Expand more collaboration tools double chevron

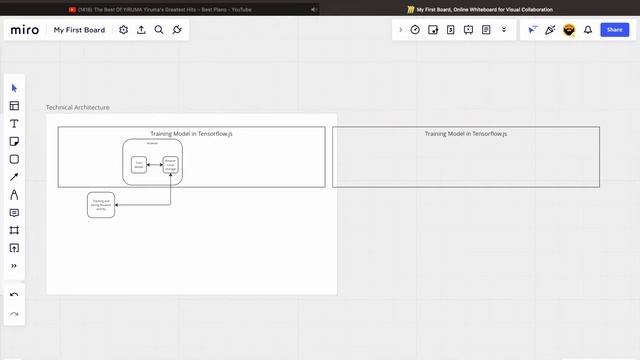pyautogui.click(x=504, y=30)
